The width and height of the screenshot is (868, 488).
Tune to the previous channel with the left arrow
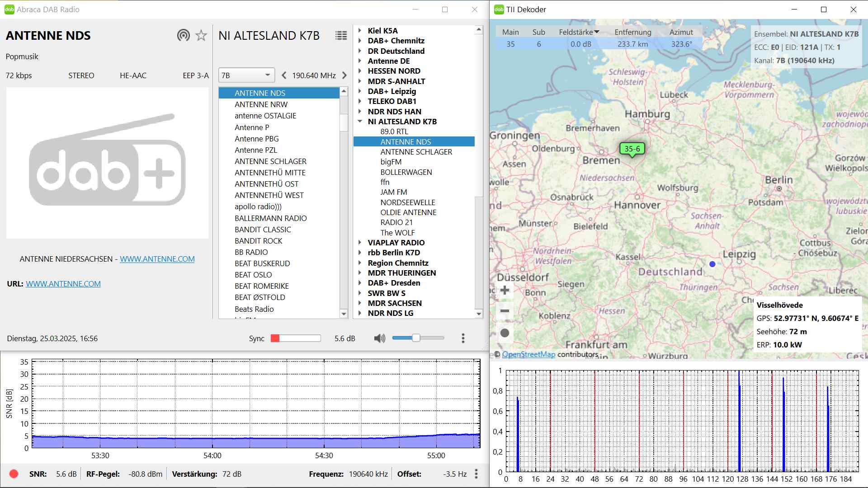(284, 75)
